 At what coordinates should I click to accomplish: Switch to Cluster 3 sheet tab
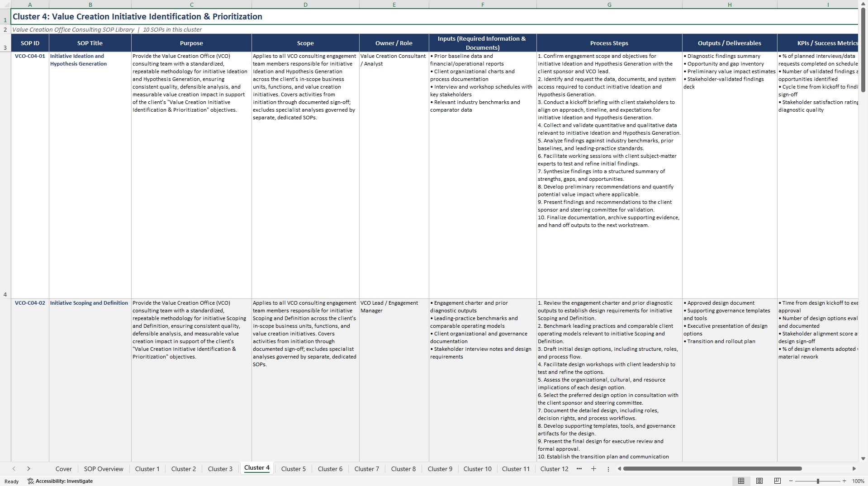click(x=220, y=469)
